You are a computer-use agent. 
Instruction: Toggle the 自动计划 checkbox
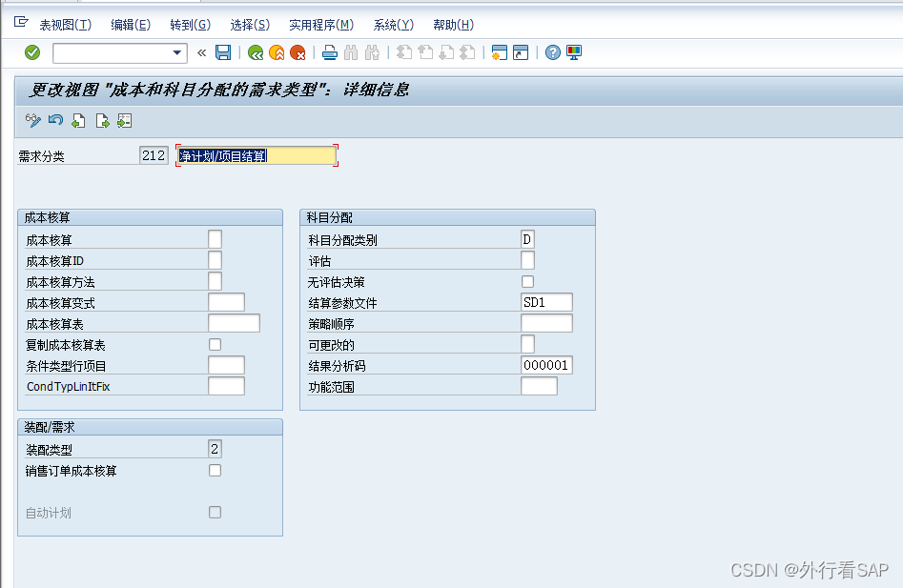point(215,512)
